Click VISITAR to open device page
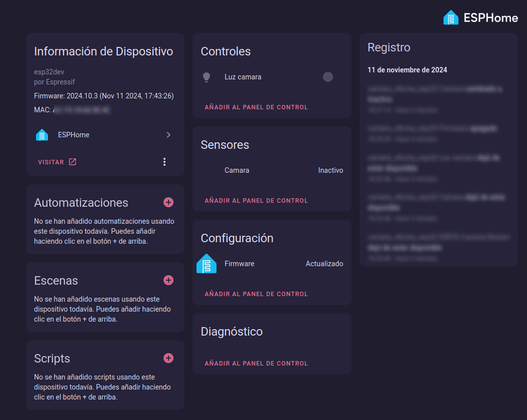 click(x=57, y=162)
